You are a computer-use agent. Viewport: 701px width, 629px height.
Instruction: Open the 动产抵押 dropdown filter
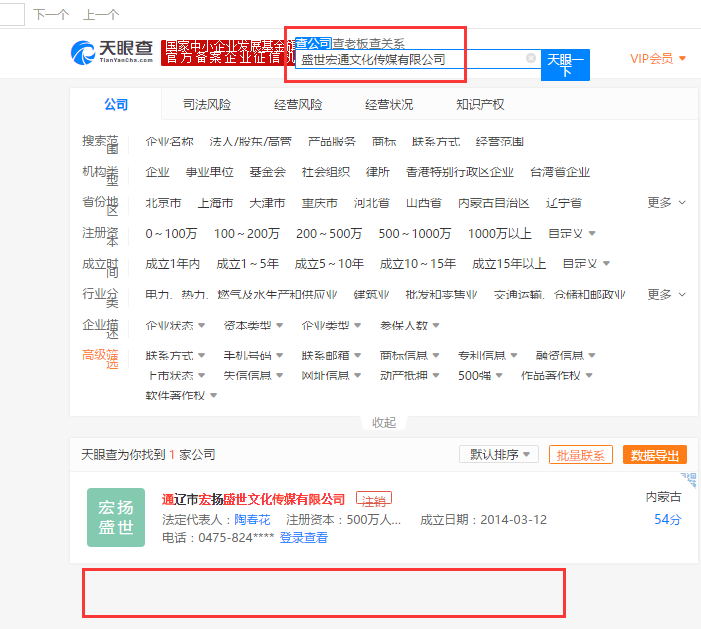409,376
